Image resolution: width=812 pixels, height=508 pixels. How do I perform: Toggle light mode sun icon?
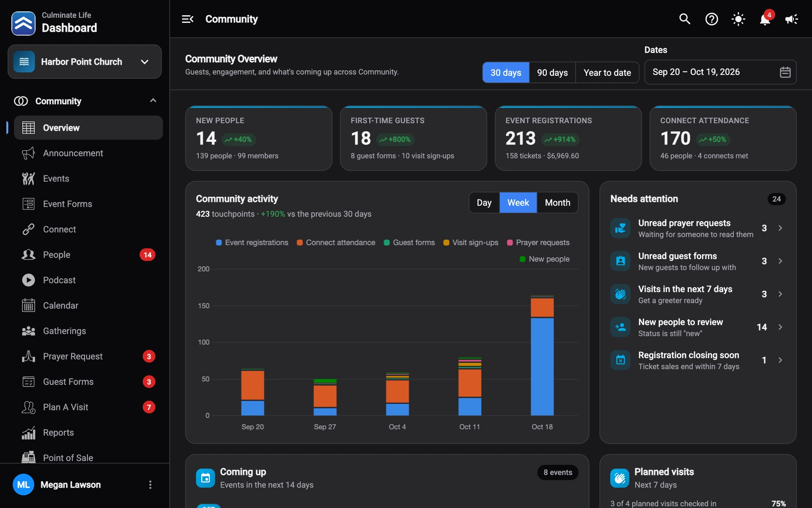click(x=738, y=19)
